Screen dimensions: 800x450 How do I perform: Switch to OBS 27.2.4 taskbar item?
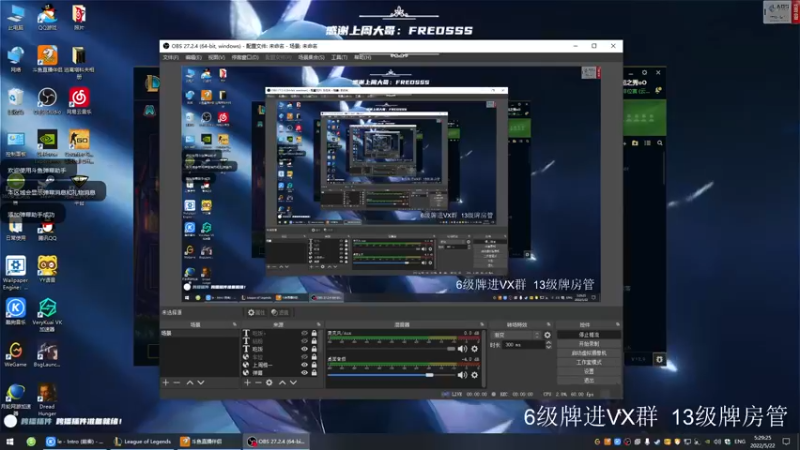276,441
